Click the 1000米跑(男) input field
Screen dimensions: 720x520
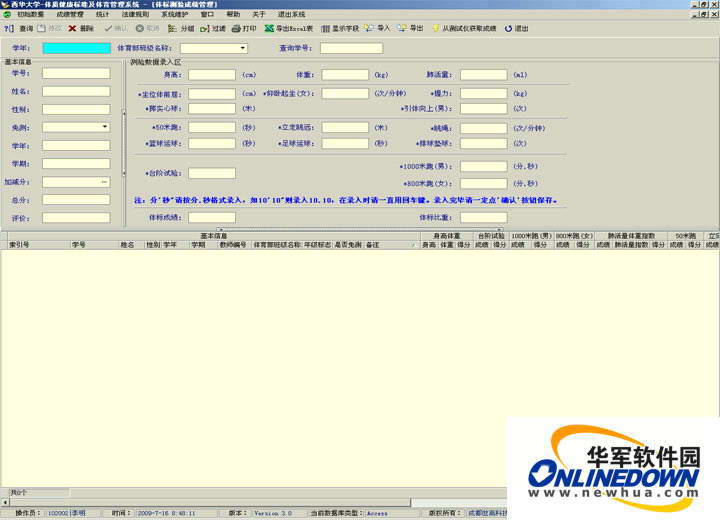[x=484, y=166]
